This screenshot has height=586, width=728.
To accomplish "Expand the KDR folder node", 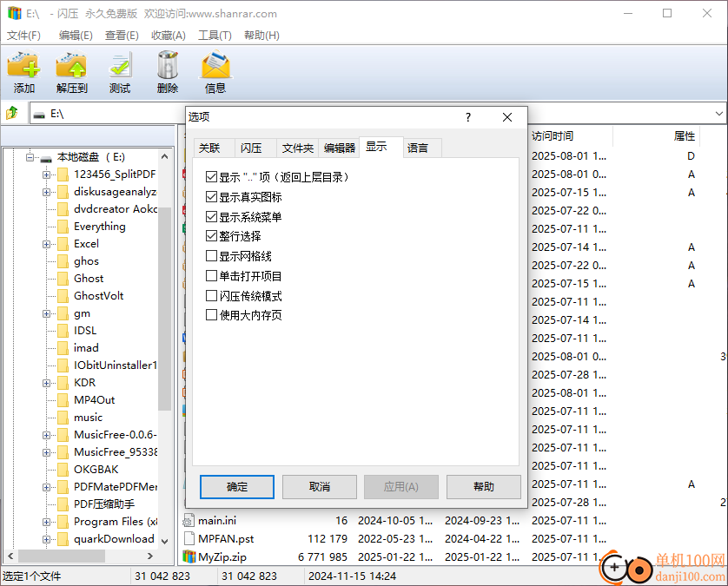I will tap(46, 383).
